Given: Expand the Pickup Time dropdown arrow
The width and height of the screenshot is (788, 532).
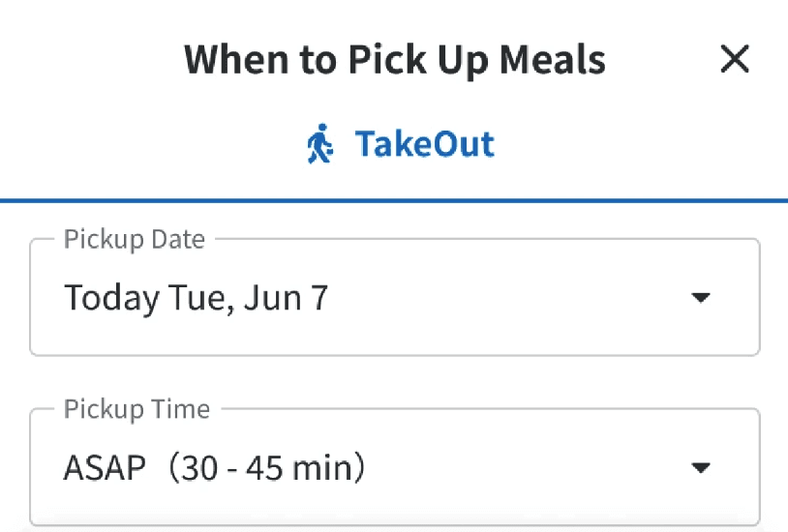Looking at the screenshot, I should [x=701, y=468].
